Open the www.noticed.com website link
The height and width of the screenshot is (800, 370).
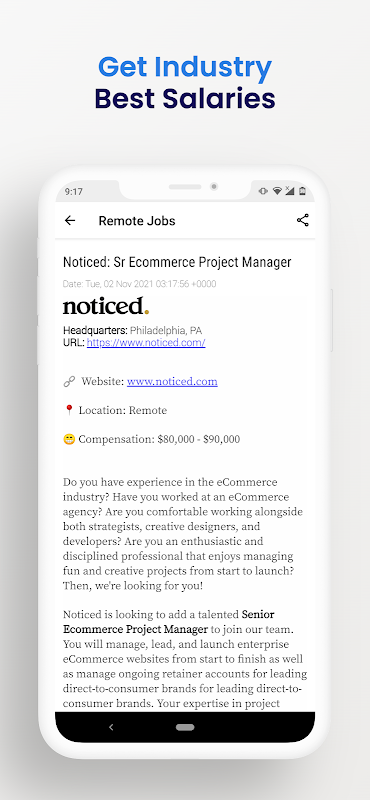pyautogui.click(x=172, y=382)
